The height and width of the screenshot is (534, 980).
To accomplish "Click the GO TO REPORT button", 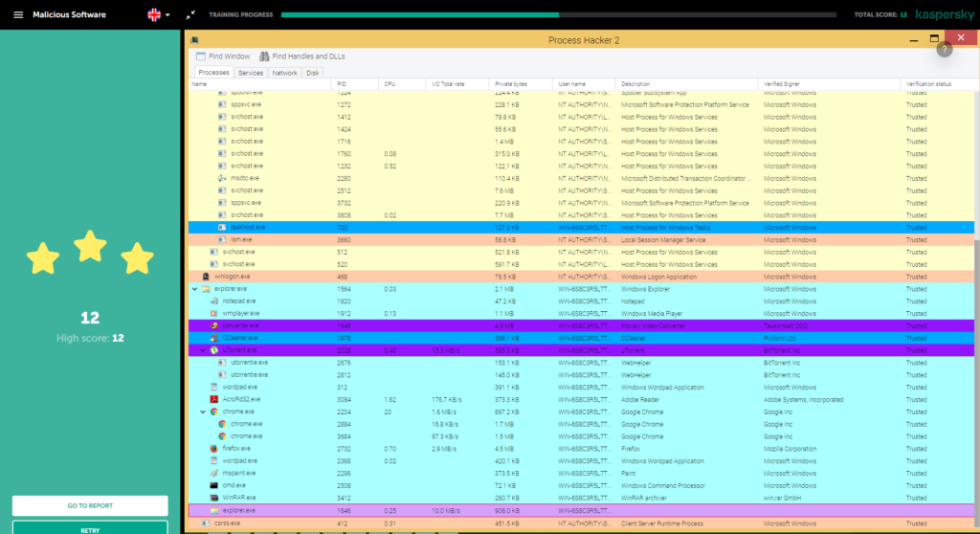I will point(90,505).
